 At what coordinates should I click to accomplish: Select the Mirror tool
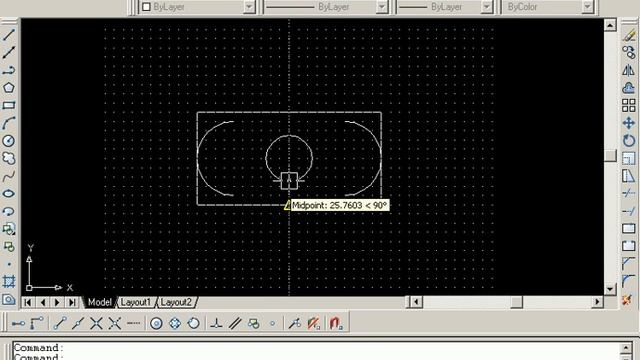(x=629, y=70)
